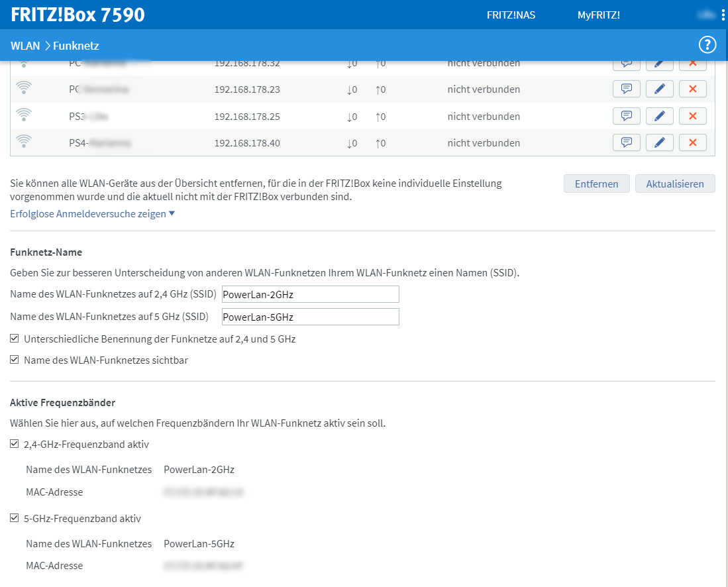Focus the 2,4 GHz SSID name field
Viewport: 728px width, 587px height.
click(x=310, y=294)
